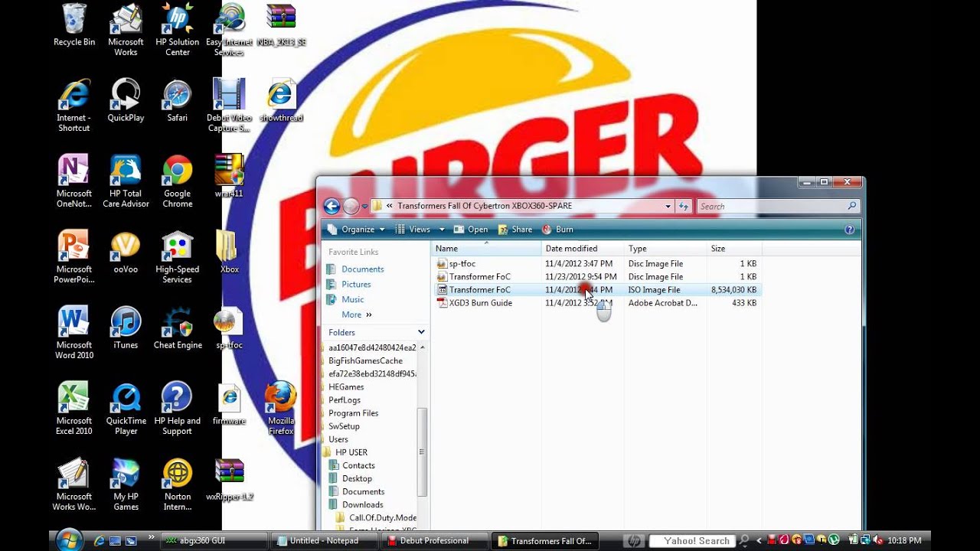Sort files by Size column
Image resolution: width=980 pixels, height=551 pixels.
(733, 249)
